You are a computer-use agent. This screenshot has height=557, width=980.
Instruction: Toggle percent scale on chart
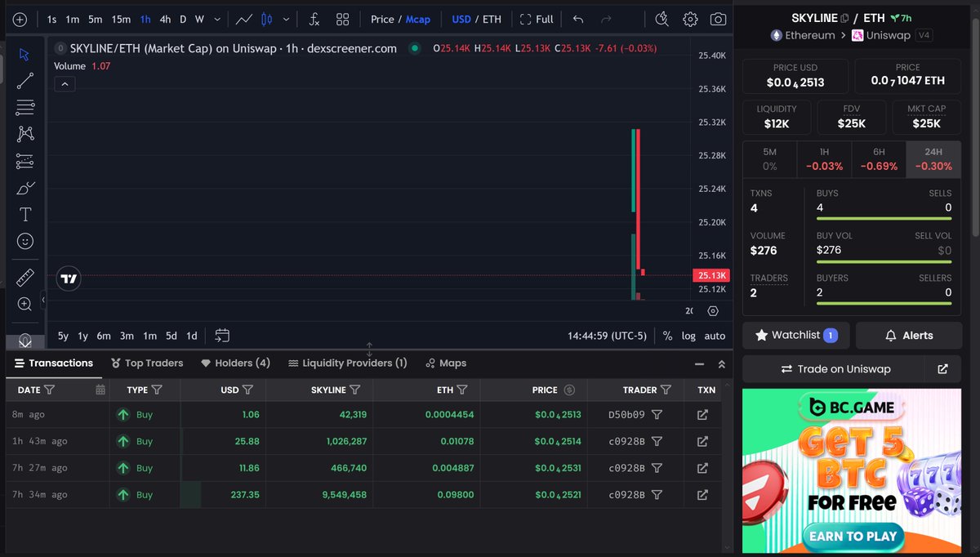click(667, 336)
